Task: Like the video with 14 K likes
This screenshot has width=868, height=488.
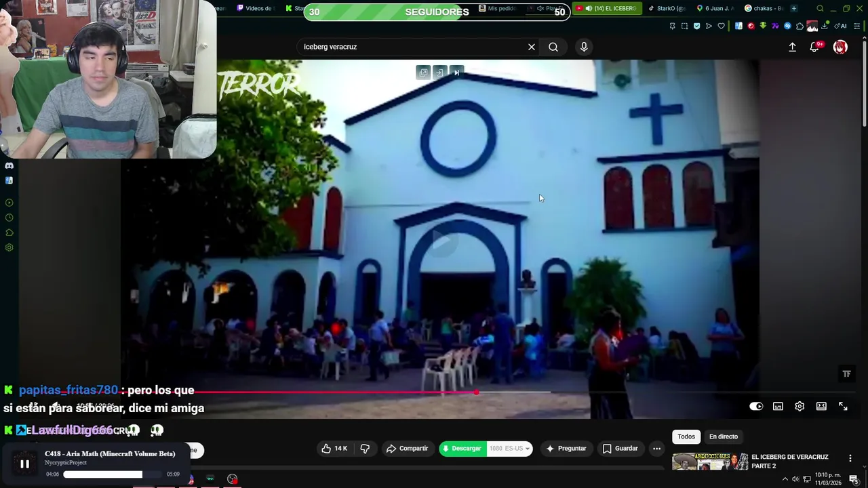Action: 334,449
